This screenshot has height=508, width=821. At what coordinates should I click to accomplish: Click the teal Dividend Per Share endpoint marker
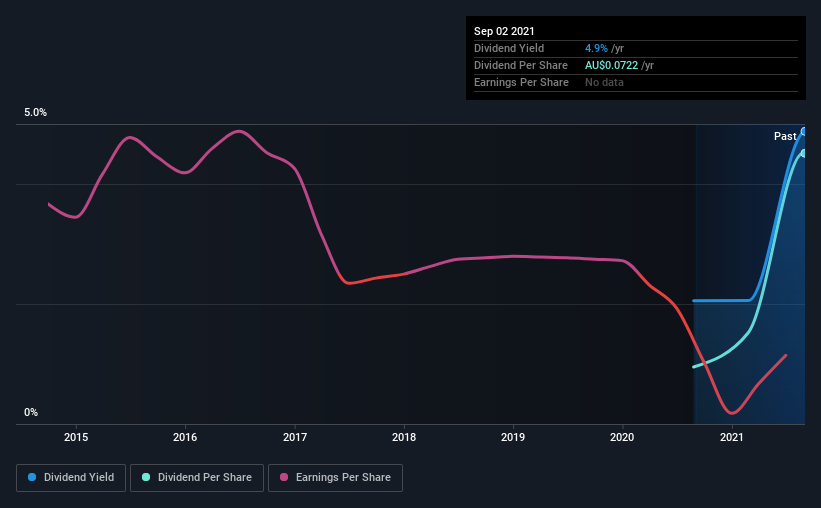coord(804,153)
